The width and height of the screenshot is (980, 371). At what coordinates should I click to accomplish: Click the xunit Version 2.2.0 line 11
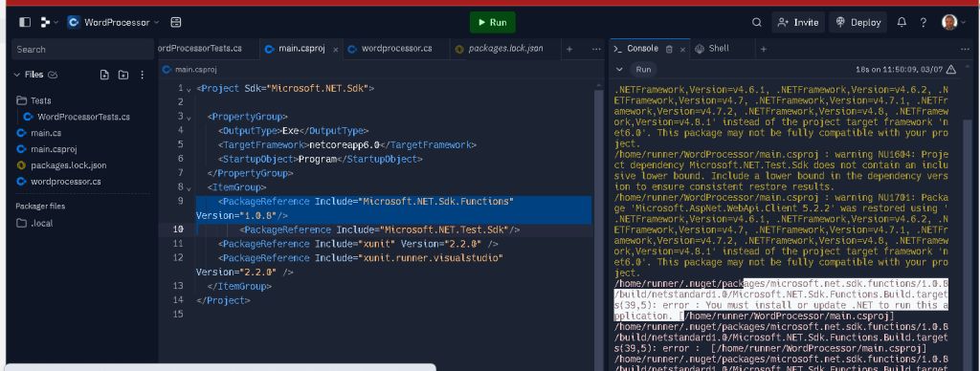click(x=358, y=244)
